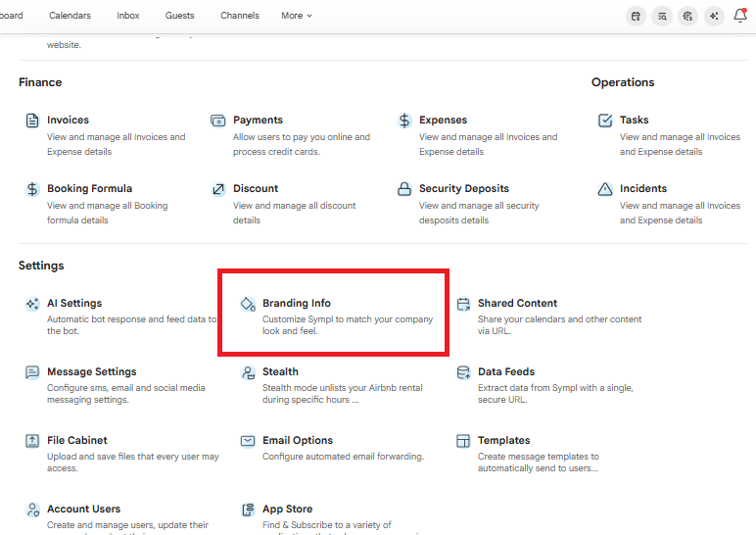The height and width of the screenshot is (535, 756).
Task: Click the Shared Content calendar icon
Action: pyautogui.click(x=463, y=304)
